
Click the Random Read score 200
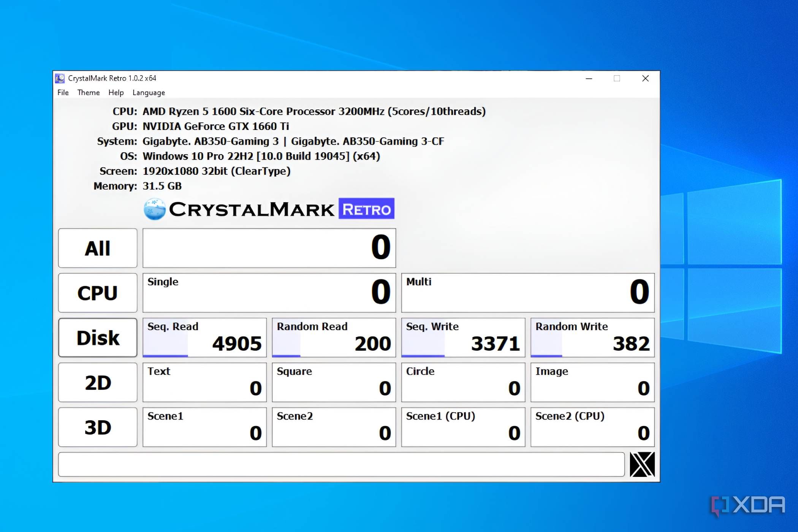[x=334, y=337]
